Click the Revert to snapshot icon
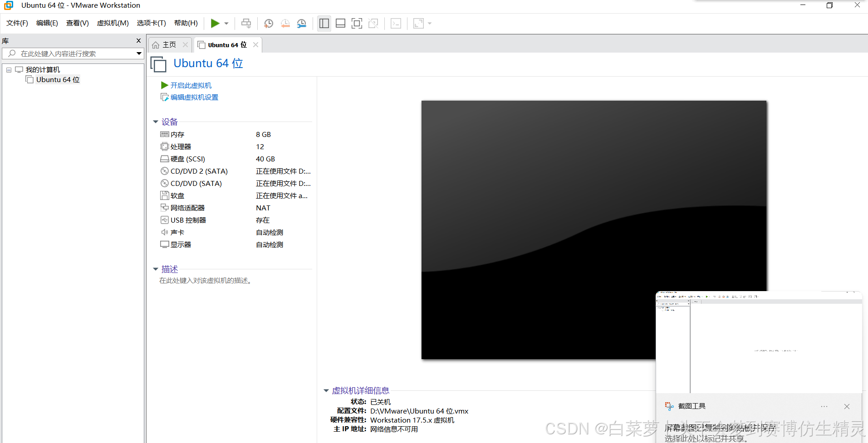This screenshot has height=443, width=868. tap(285, 23)
